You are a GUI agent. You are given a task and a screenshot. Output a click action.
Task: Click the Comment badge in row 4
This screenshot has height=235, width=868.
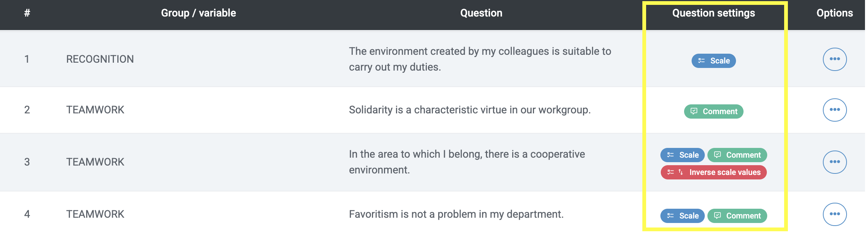click(737, 216)
